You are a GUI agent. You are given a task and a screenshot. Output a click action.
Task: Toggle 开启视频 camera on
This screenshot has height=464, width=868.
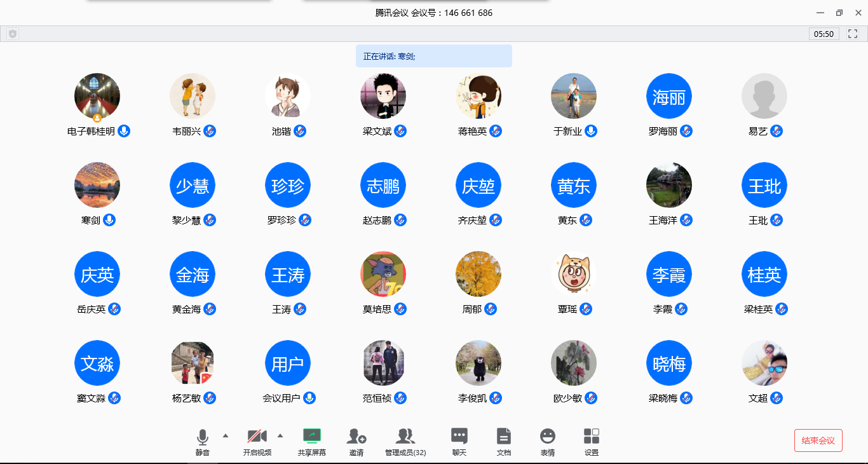click(257, 437)
